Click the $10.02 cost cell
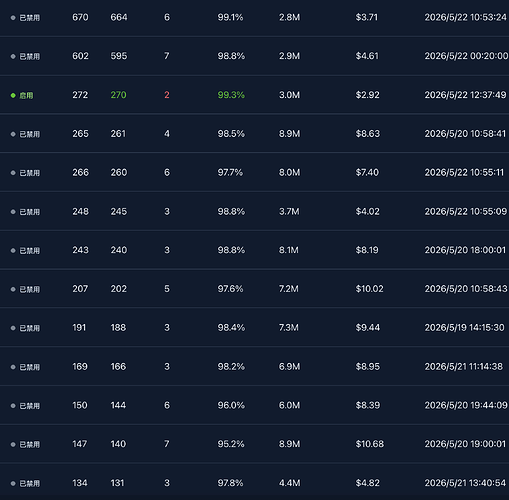 tap(369, 289)
